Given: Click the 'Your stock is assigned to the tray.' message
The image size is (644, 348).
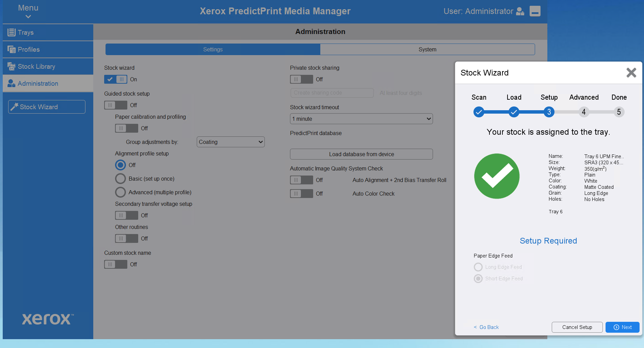Looking at the screenshot, I should [x=548, y=132].
